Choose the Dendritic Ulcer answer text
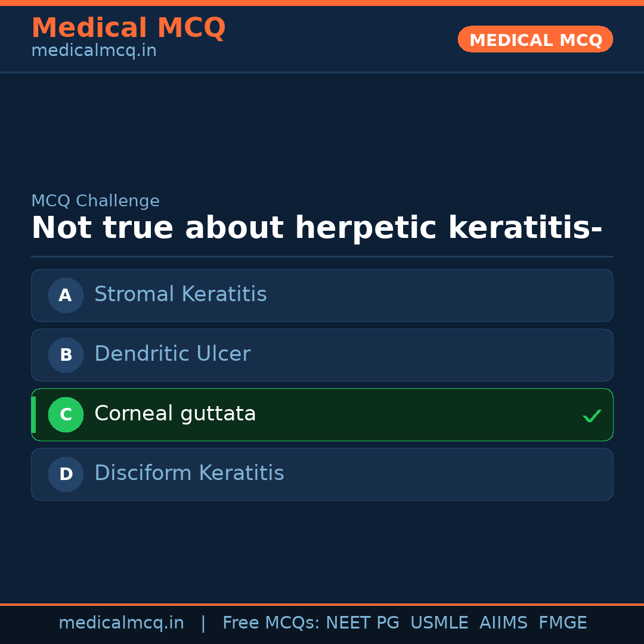Image resolution: width=644 pixels, height=644 pixels. 172,354
